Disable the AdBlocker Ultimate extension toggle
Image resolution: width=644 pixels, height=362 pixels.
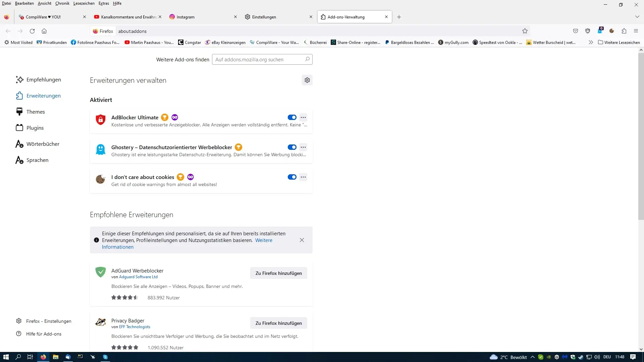coord(292,117)
